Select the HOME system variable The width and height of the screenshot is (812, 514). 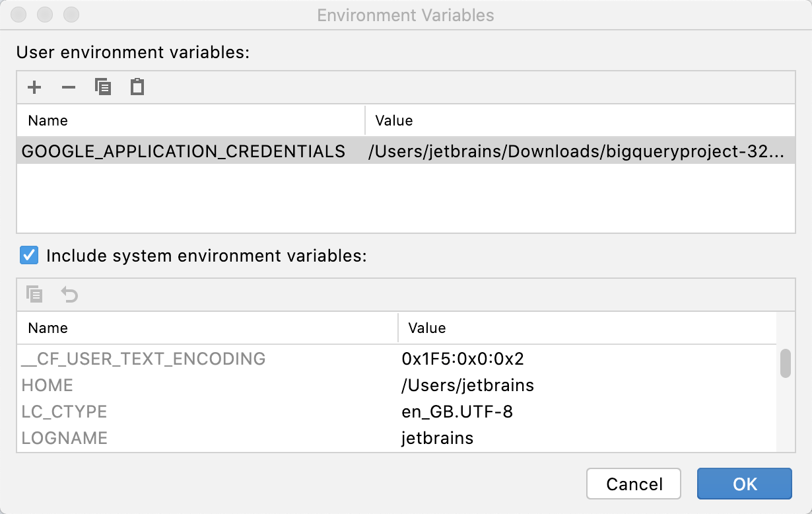click(x=46, y=385)
